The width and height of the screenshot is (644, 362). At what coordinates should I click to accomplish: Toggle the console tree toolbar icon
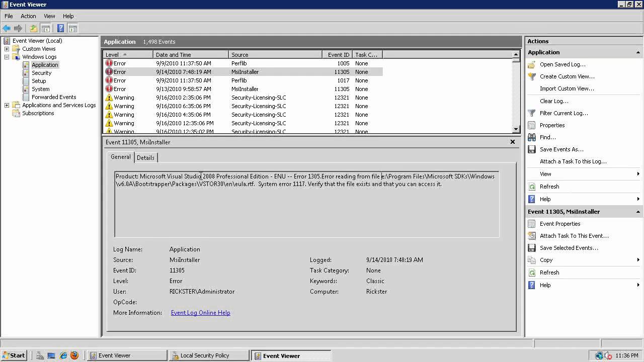click(45, 28)
